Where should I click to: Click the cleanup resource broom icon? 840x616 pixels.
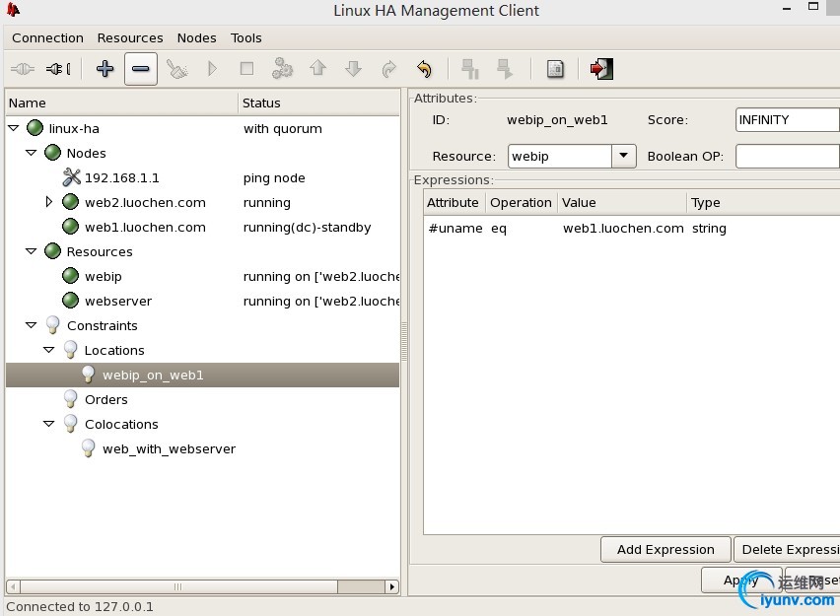click(176, 69)
